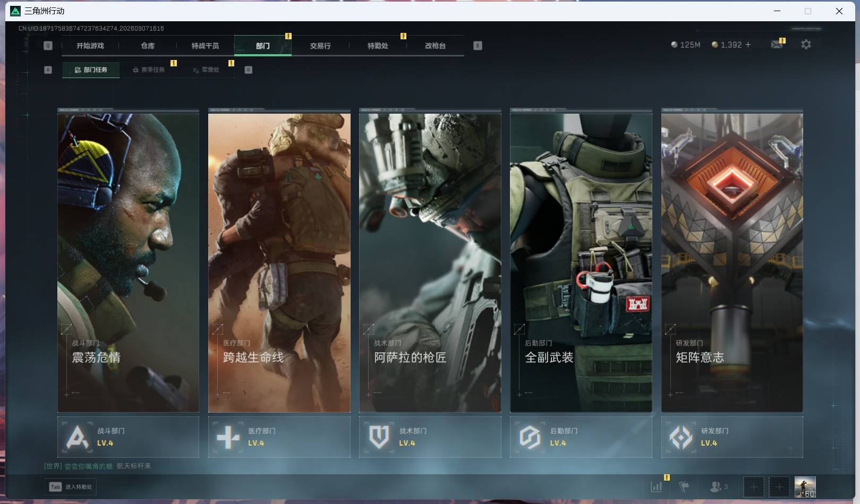Close the 三角洲行动 window
This screenshot has width=860, height=504.
click(x=839, y=11)
